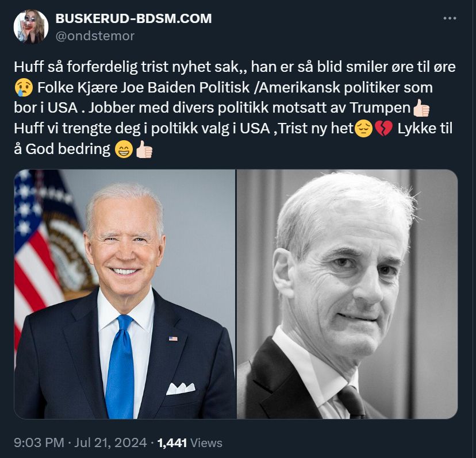The width and height of the screenshot is (476, 458).
Task: Click the 1,441 Views counter
Action: 190,443
